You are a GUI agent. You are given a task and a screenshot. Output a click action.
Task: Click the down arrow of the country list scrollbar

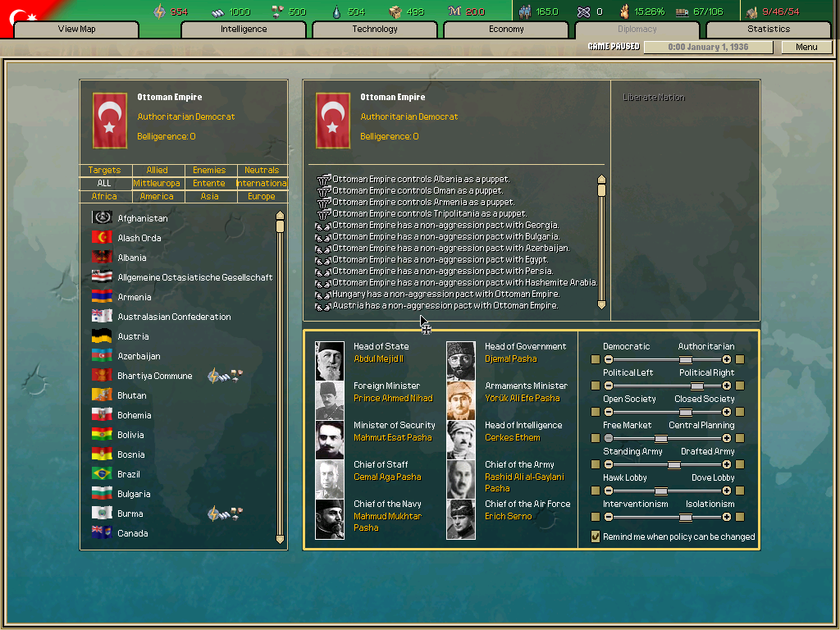(281, 541)
